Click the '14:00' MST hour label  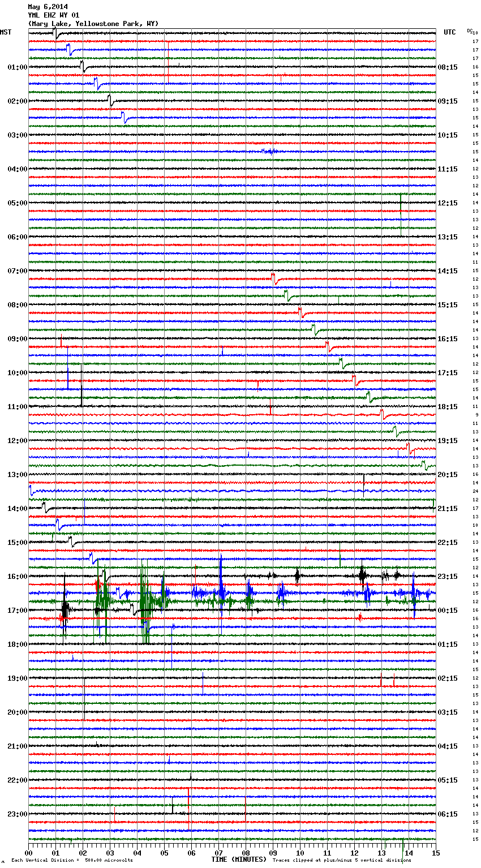tap(17, 509)
